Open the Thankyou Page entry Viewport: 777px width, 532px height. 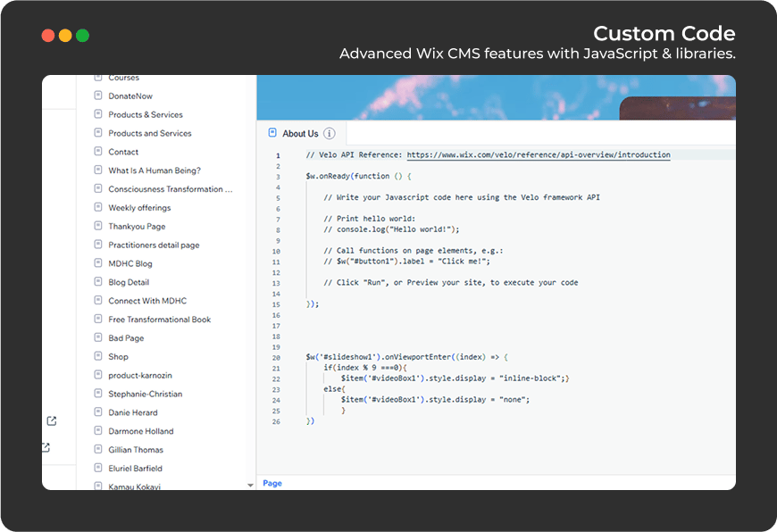tap(137, 227)
